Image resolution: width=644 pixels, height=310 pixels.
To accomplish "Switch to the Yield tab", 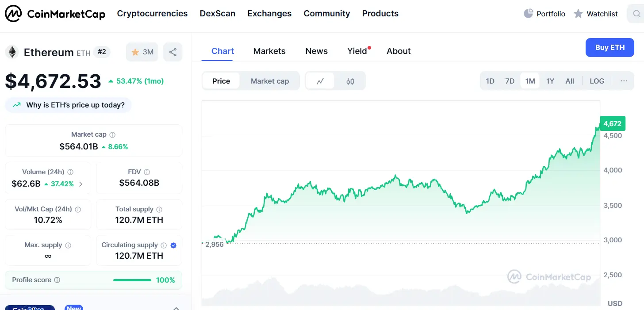I will 357,51.
